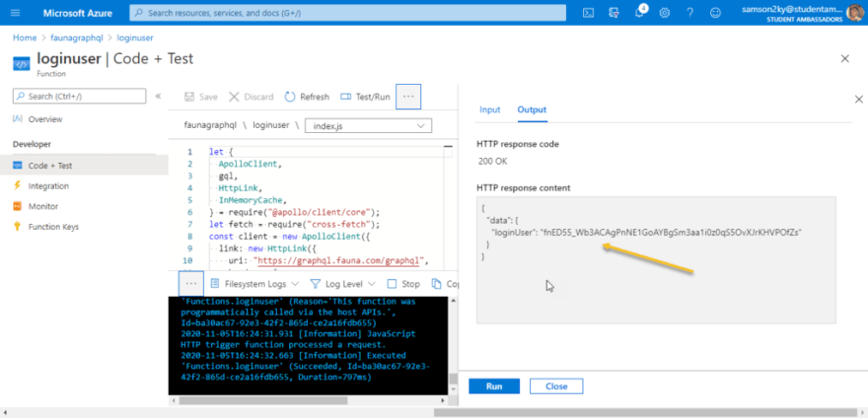Click the Run button
The width and height of the screenshot is (868, 418).
pyautogui.click(x=494, y=385)
